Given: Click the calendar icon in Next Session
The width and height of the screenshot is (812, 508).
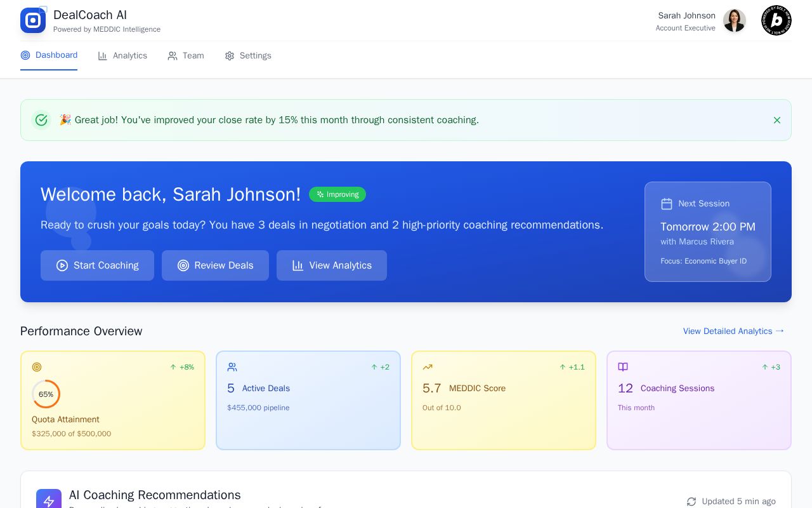Looking at the screenshot, I should (x=667, y=204).
